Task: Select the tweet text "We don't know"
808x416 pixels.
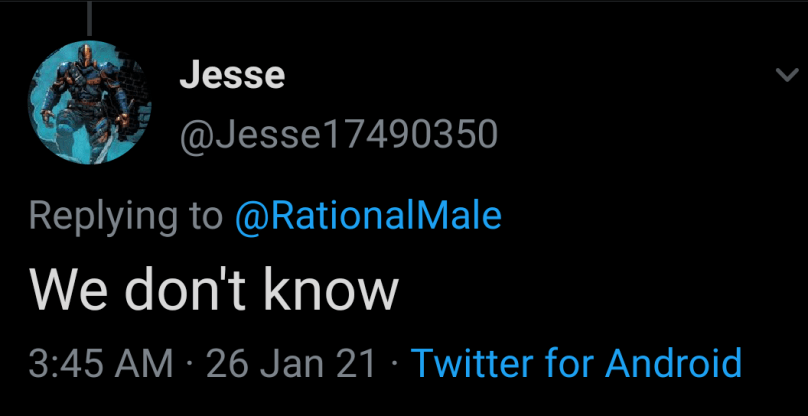Action: coord(214,289)
